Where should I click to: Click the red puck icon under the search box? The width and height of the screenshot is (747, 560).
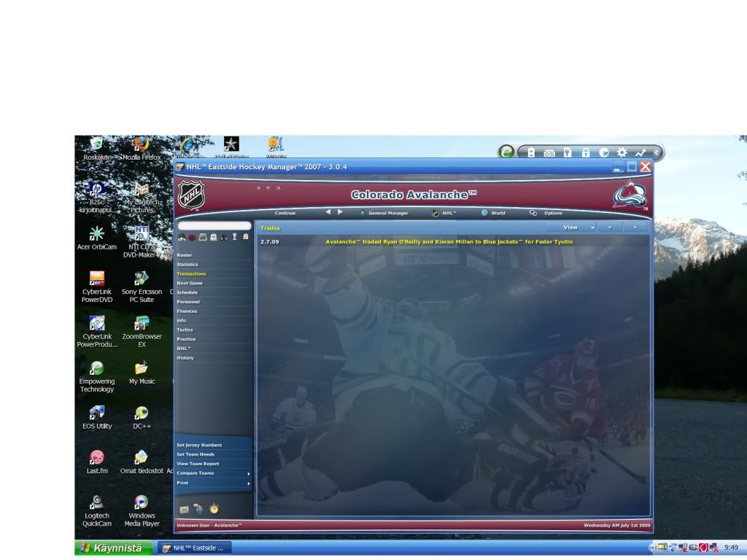point(192,237)
